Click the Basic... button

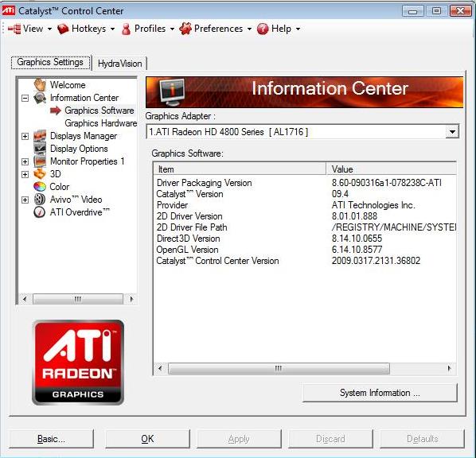(51, 439)
